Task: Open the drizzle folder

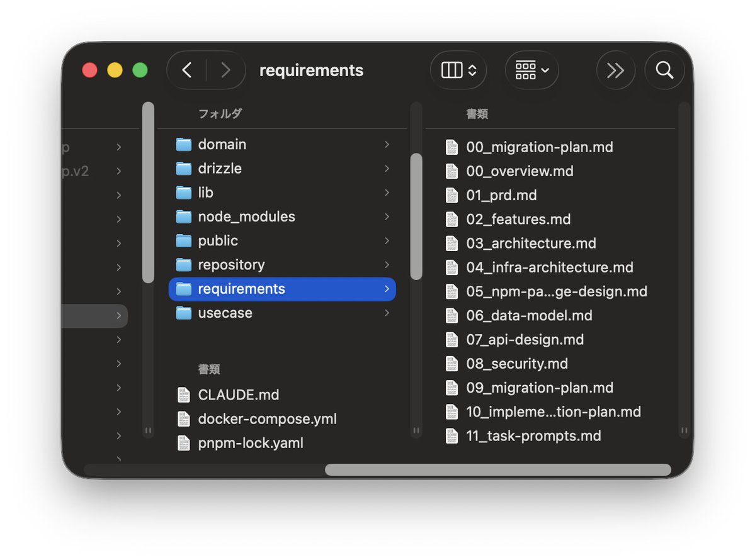Action: coord(282,169)
